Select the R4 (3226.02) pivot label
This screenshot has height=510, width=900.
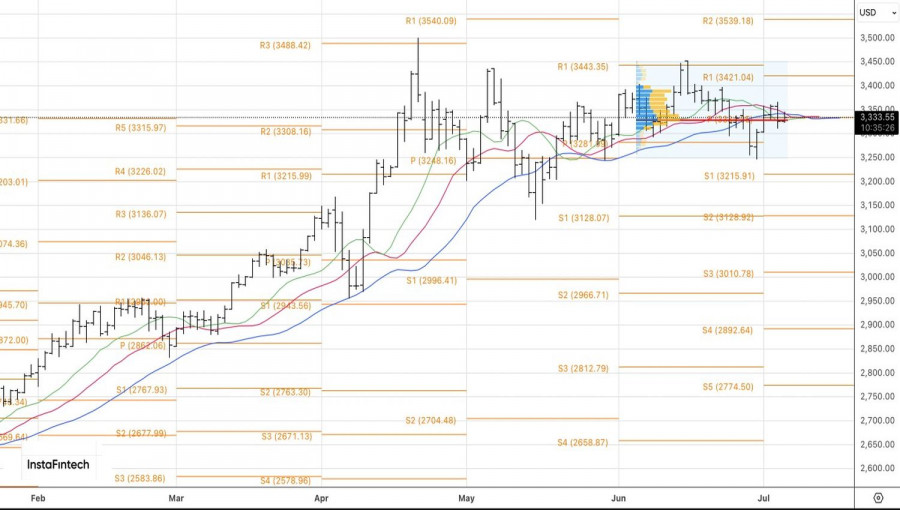point(140,172)
